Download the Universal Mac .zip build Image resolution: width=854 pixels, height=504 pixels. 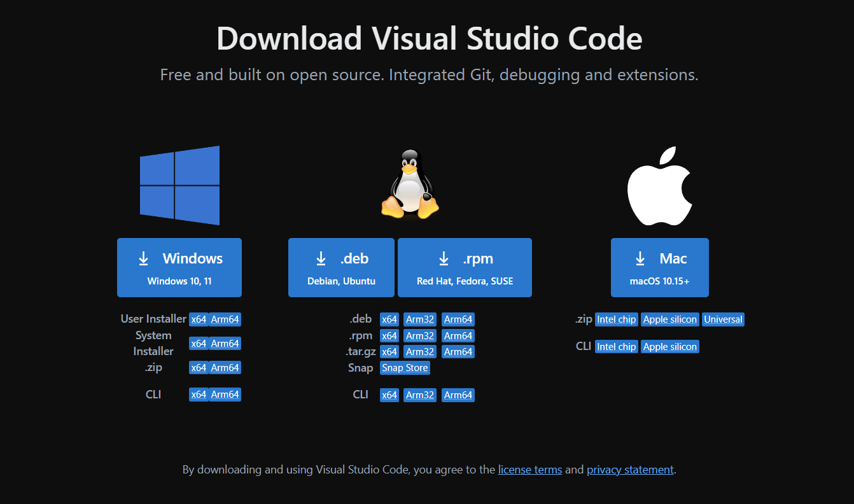click(x=723, y=319)
